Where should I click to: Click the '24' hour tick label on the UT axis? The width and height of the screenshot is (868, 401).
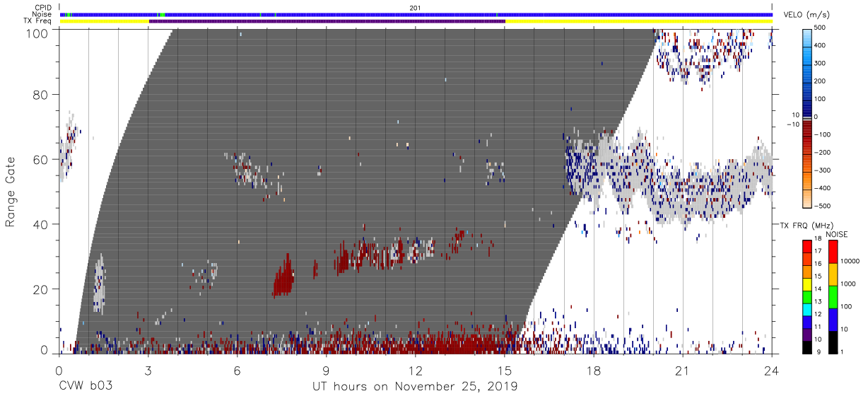(772, 370)
